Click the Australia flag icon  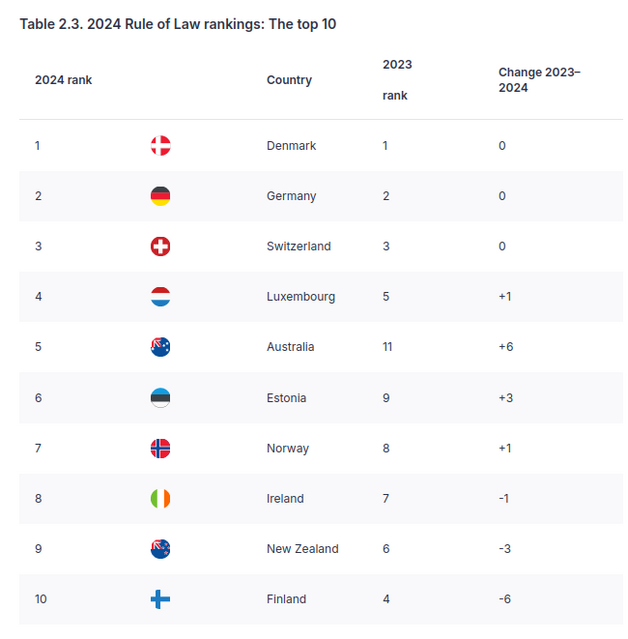(x=160, y=347)
